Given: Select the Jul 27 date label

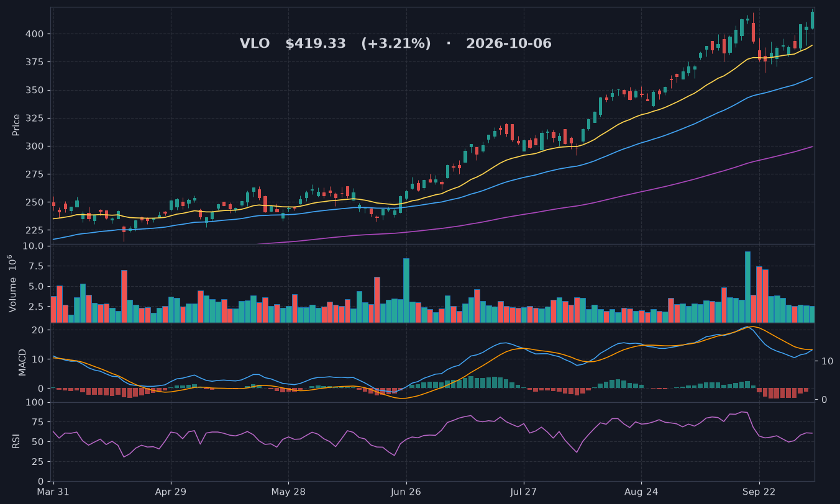Looking at the screenshot, I should coord(524,492).
